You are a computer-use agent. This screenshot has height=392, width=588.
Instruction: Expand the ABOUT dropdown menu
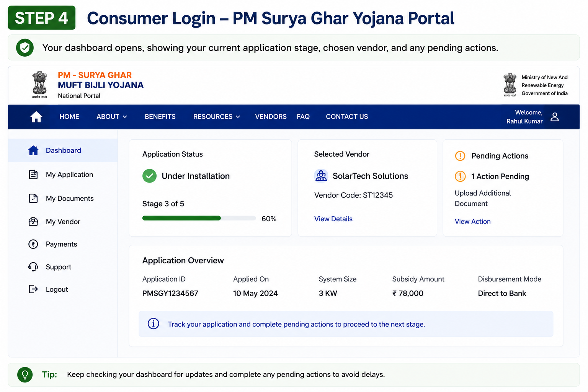[x=112, y=117]
